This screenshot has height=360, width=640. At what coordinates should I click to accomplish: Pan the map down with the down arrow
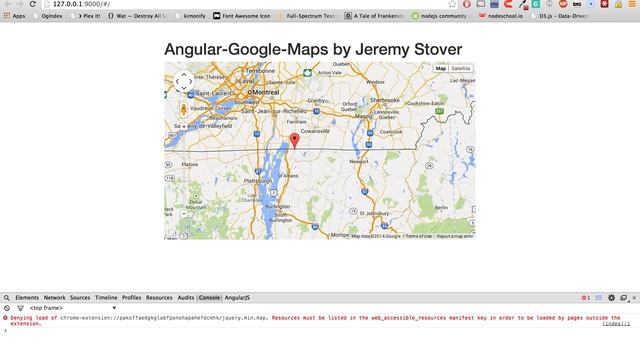click(184, 88)
